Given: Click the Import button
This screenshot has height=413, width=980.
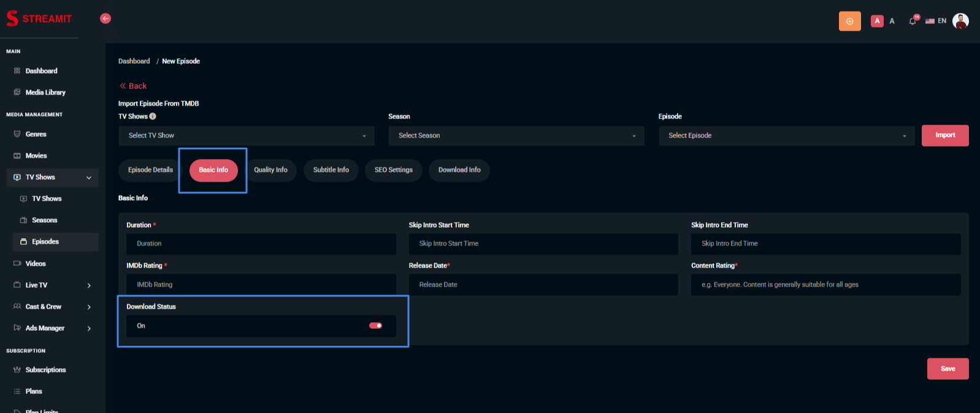Looking at the screenshot, I should [x=944, y=136].
